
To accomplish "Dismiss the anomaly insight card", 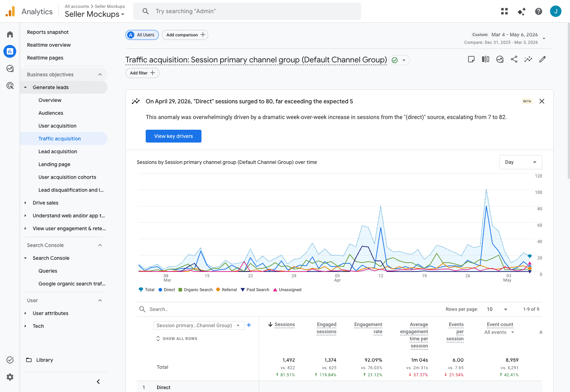I will pyautogui.click(x=542, y=101).
